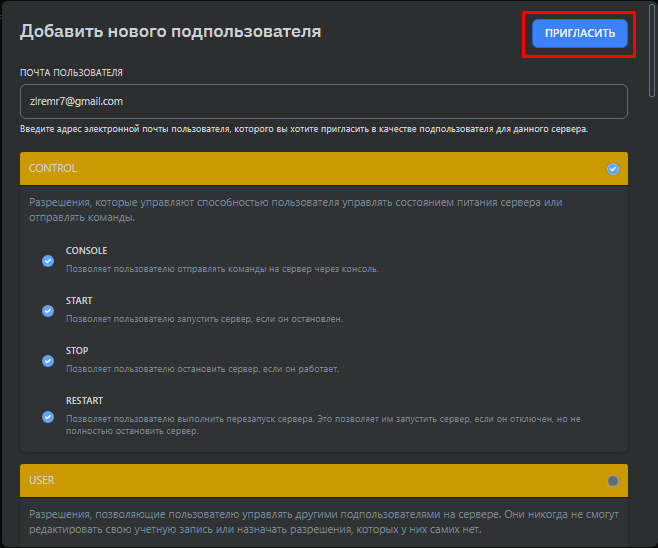Image resolution: width=658 pixels, height=548 pixels.
Task: Uncheck the CONSOLE permission checkmark
Action: coord(48,261)
